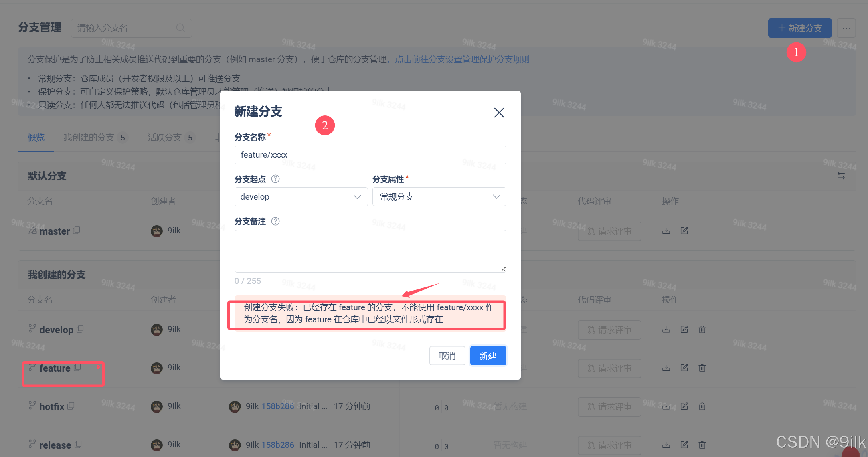
Task: Close the 新建分支 dialog with X
Action: [499, 113]
